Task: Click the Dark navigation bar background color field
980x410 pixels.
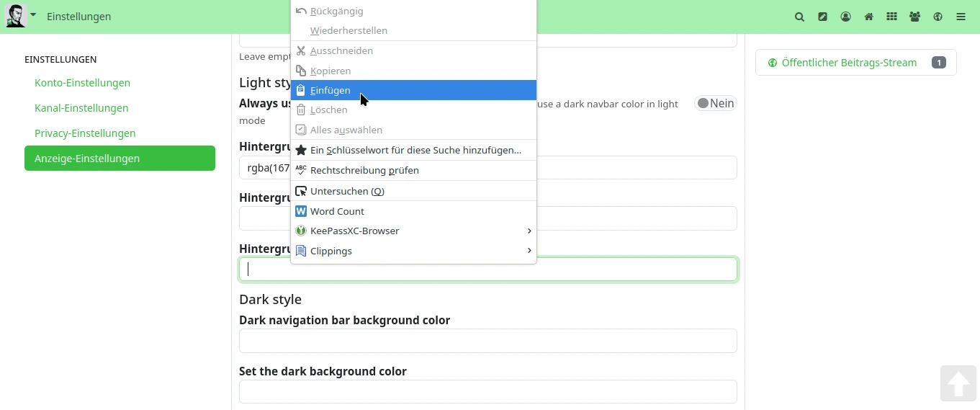Action: [487, 341]
